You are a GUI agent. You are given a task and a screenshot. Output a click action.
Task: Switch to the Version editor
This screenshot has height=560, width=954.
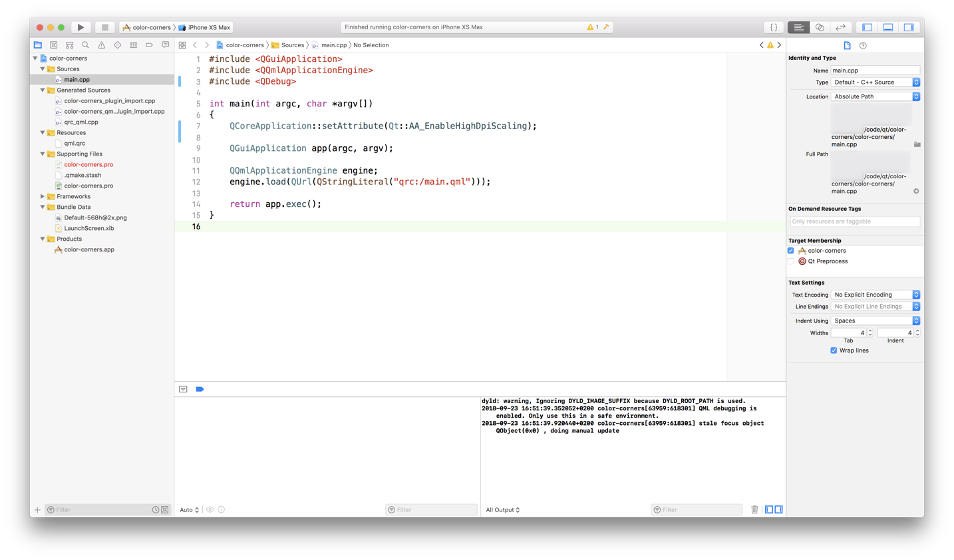(841, 27)
